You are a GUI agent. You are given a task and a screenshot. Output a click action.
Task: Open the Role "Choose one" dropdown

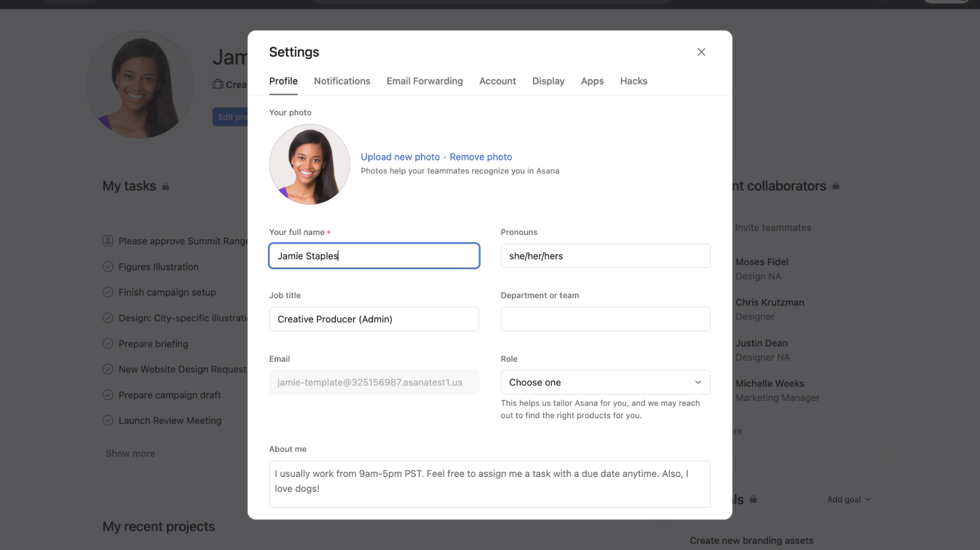pyautogui.click(x=605, y=382)
